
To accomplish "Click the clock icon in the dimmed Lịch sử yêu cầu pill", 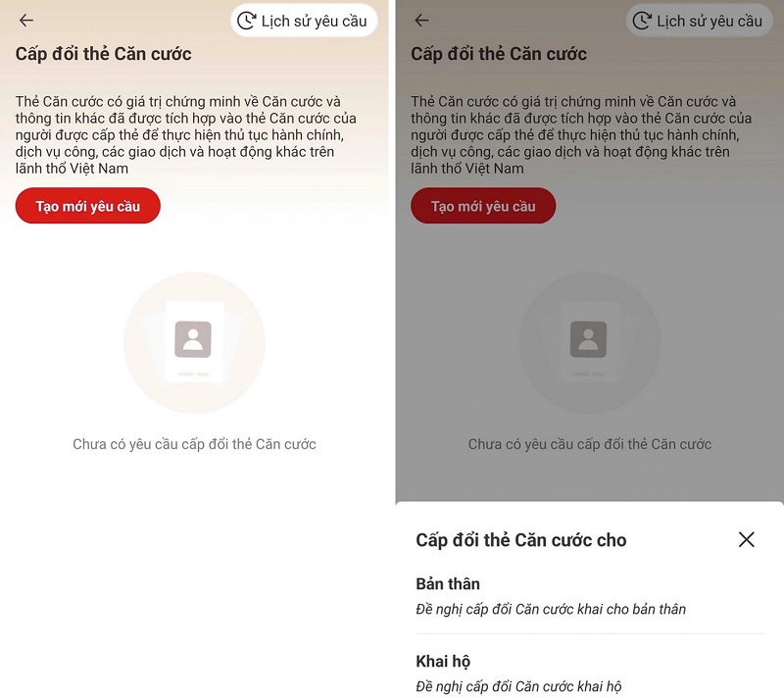I will (x=642, y=21).
